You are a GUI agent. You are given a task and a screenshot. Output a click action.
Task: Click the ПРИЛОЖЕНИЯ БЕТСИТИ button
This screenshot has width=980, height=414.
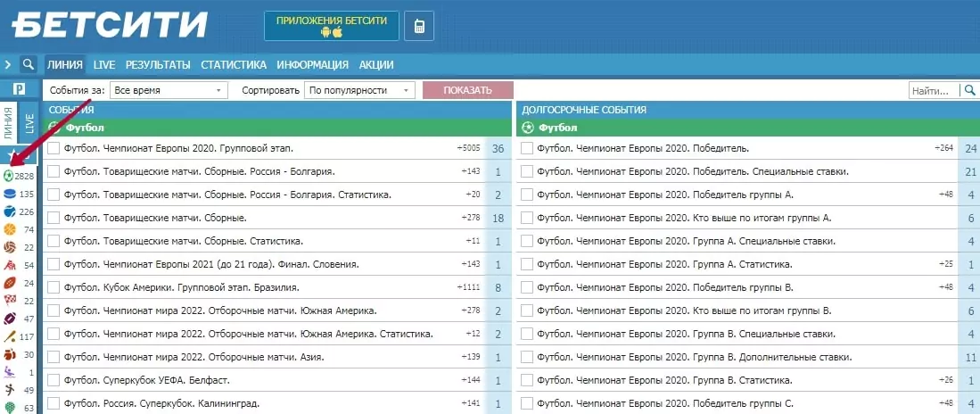click(x=331, y=26)
